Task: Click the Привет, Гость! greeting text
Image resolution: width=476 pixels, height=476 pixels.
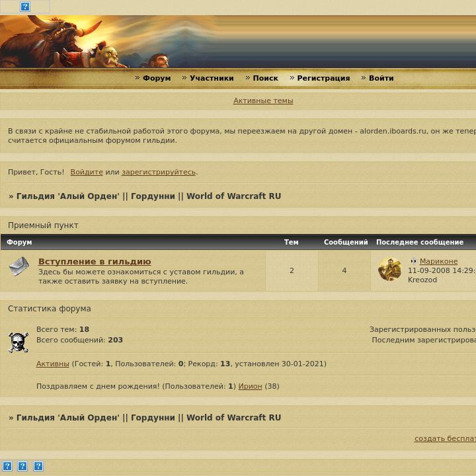Action: (36, 172)
